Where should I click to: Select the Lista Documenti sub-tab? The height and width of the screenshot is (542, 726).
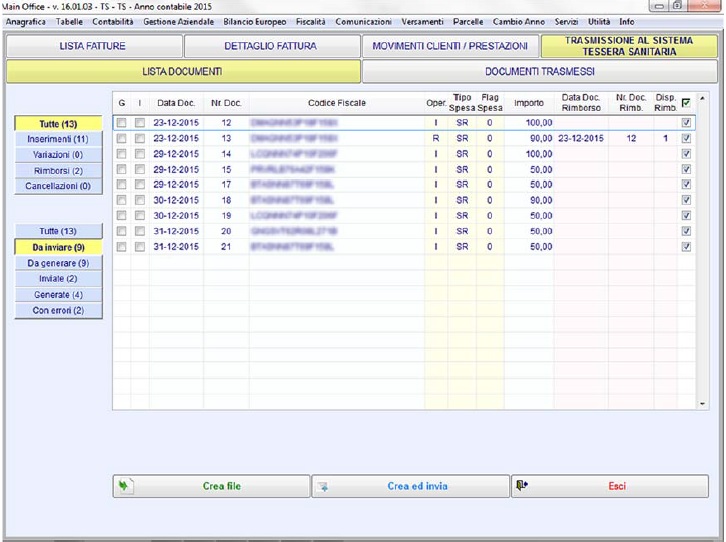183,72
